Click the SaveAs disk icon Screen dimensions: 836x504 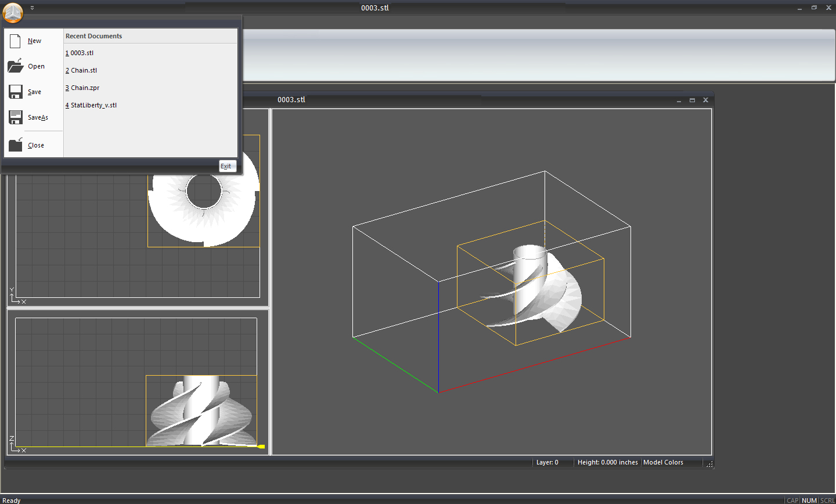(16, 117)
